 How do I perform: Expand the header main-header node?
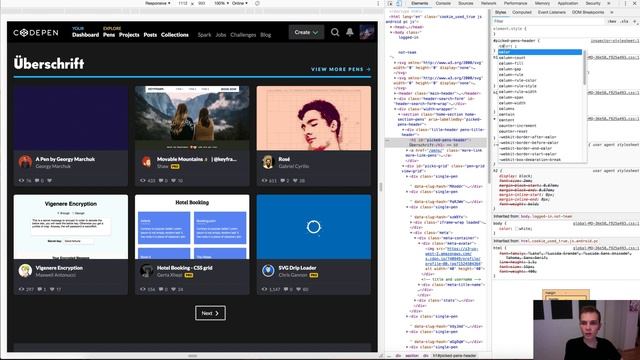(x=395, y=93)
